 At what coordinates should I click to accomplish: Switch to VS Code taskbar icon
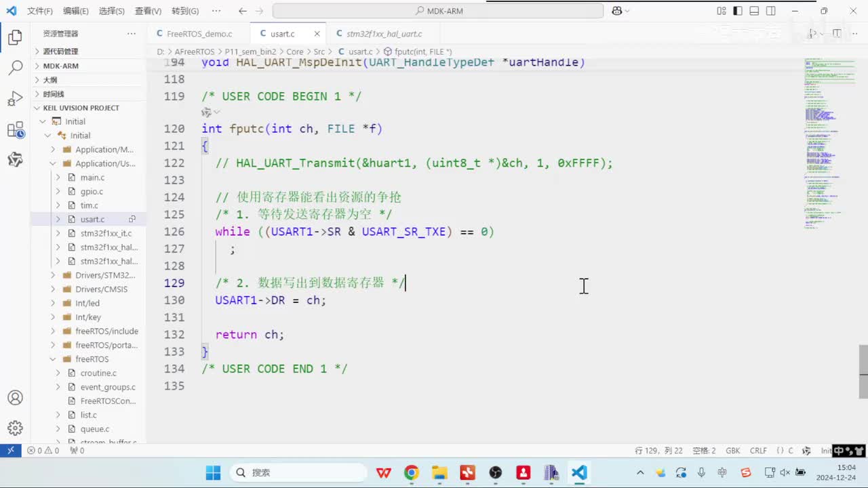click(579, 472)
